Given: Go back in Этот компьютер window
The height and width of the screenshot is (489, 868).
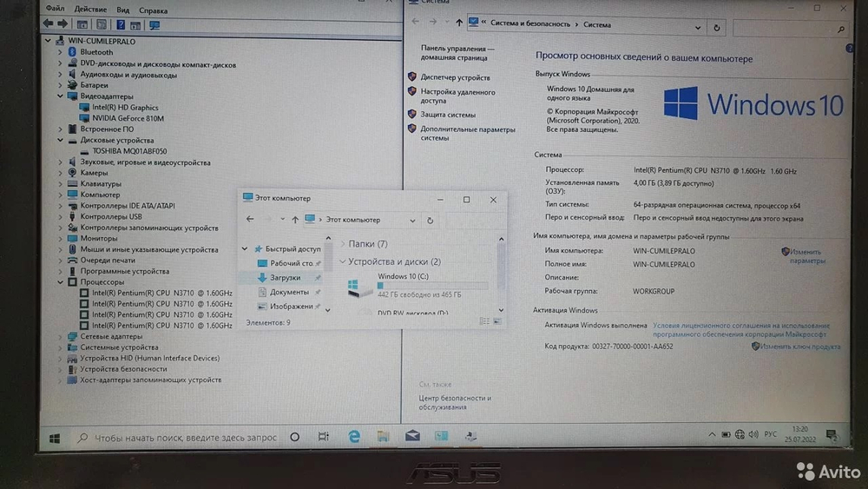Looking at the screenshot, I should click(250, 219).
